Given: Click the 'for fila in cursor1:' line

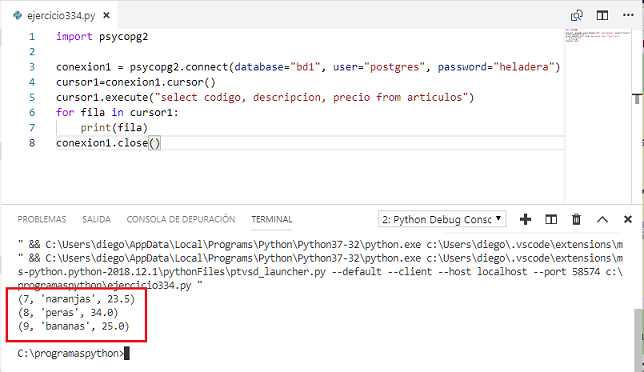Looking at the screenshot, I should (117, 113).
